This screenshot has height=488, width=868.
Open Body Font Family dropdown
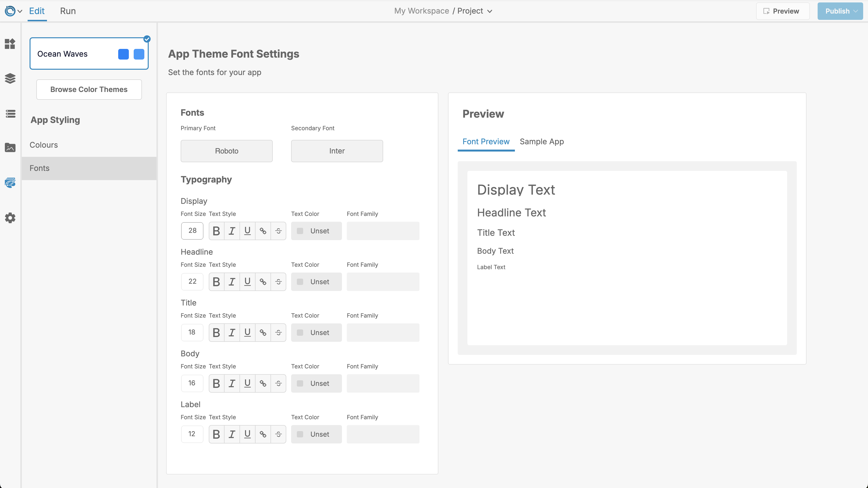tap(383, 384)
